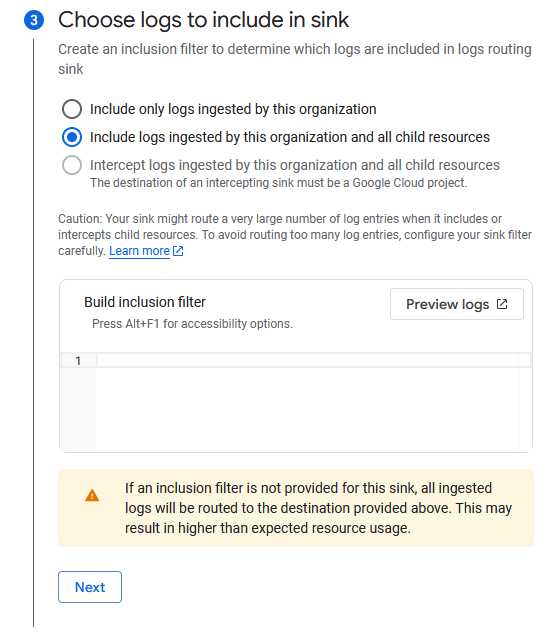This screenshot has height=635, width=552.
Task: Select the "organization and all child resources" include radio
Action: 72,137
